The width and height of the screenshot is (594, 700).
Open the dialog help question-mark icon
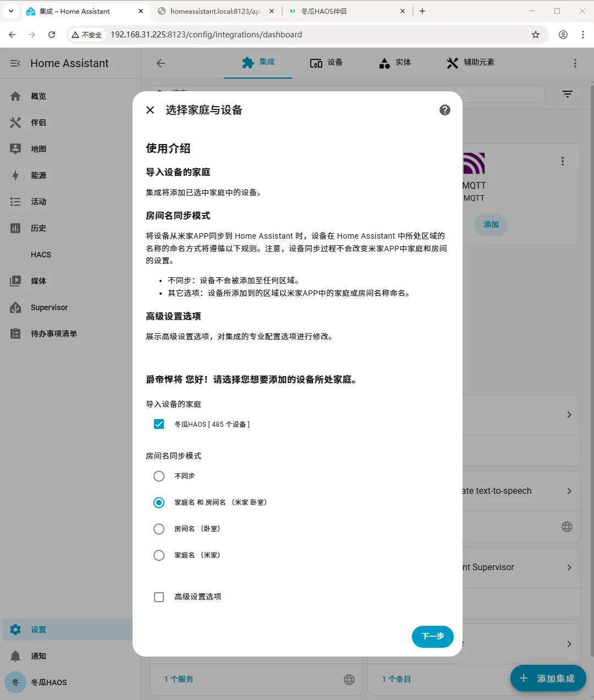(x=445, y=110)
